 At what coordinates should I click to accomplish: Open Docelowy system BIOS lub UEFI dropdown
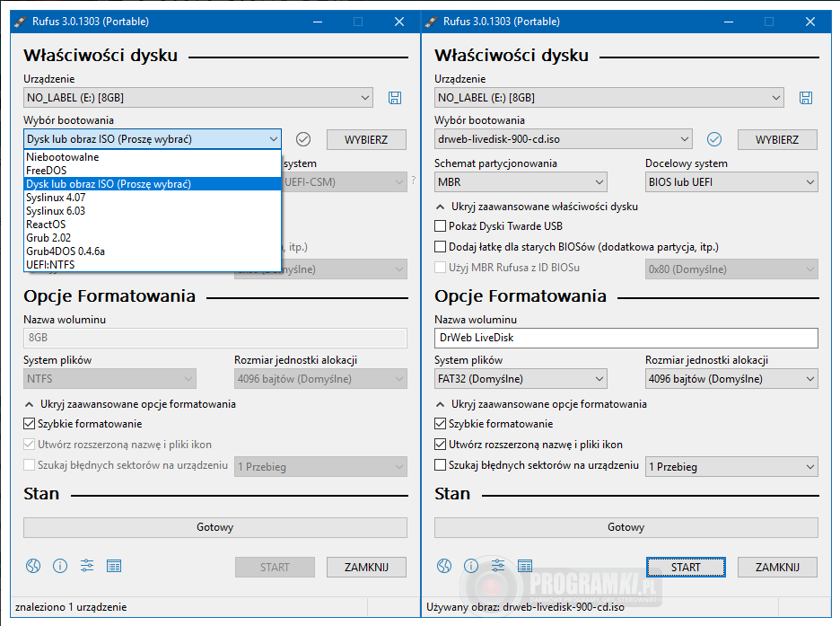[731, 182]
